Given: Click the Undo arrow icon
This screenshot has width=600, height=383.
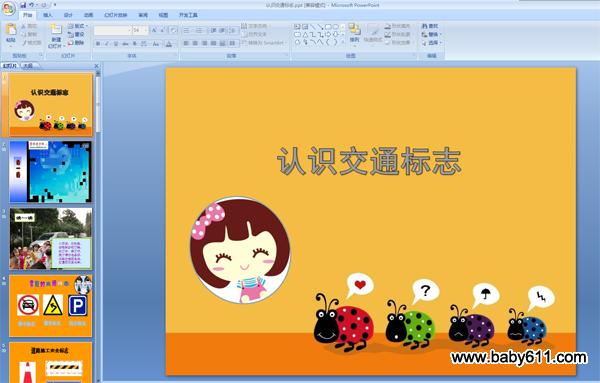Looking at the screenshot, I should 32,5.
